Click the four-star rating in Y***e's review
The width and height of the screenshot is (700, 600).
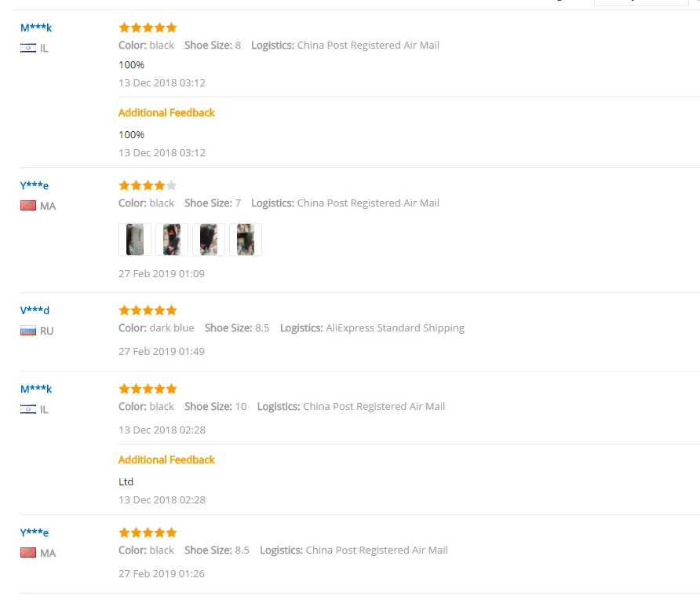point(148,185)
